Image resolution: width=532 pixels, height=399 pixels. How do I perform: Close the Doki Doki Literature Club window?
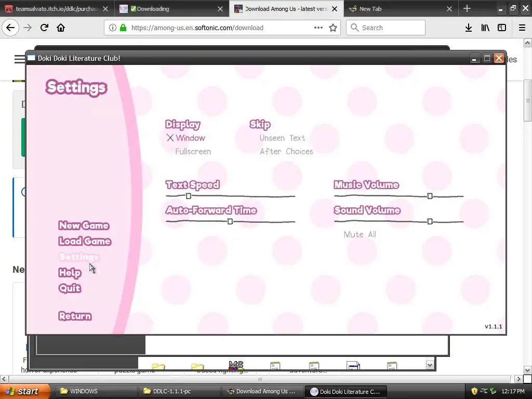click(499, 58)
